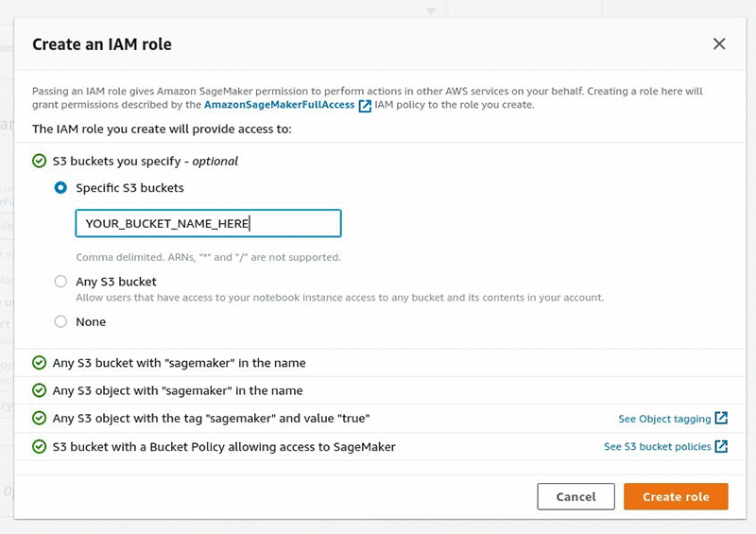
Task: Click check icon for Bucket Policy row
Action: tap(39, 446)
